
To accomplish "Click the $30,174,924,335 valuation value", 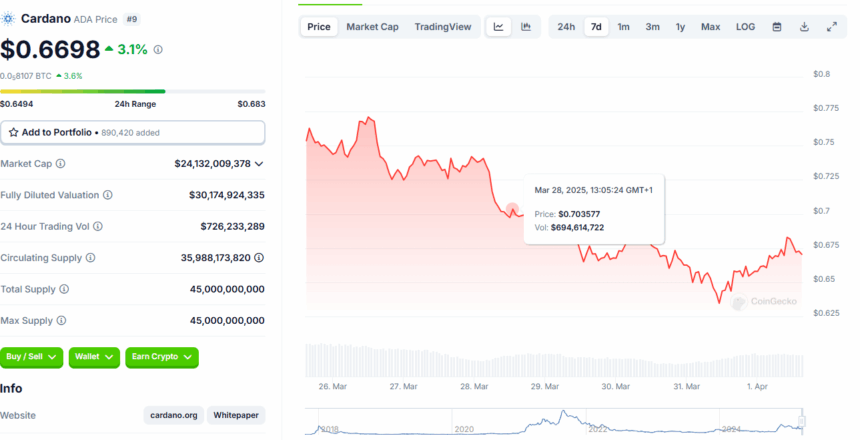I will pyautogui.click(x=227, y=195).
